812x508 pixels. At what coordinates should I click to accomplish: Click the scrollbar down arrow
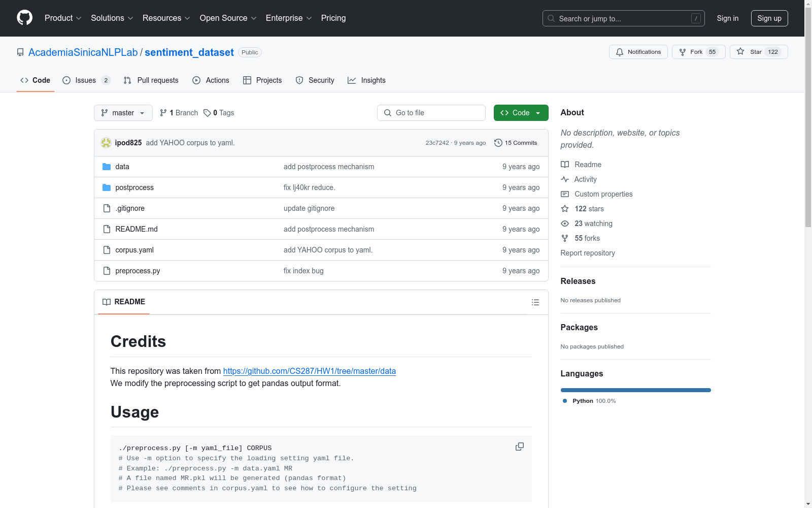808,504
